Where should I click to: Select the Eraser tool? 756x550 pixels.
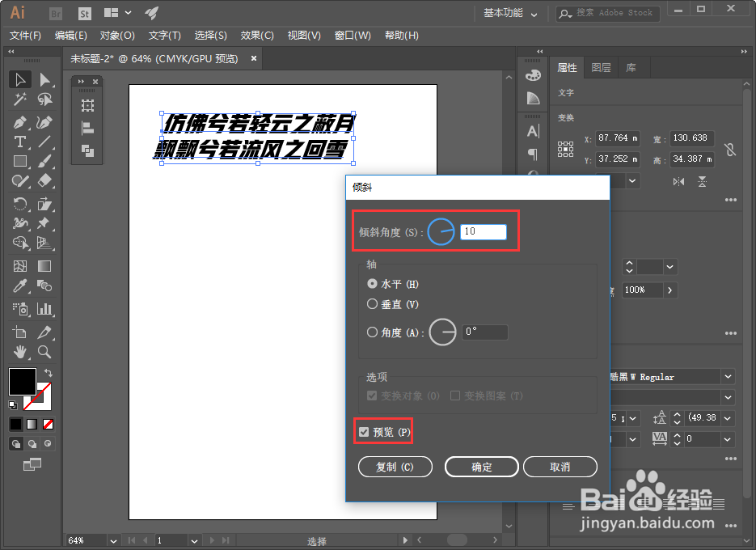click(43, 180)
